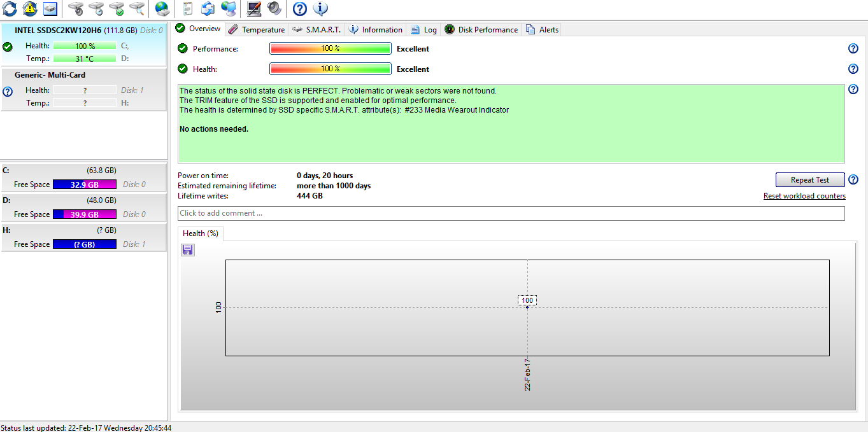Click the Performance 100% gradient bar

[x=330, y=48]
